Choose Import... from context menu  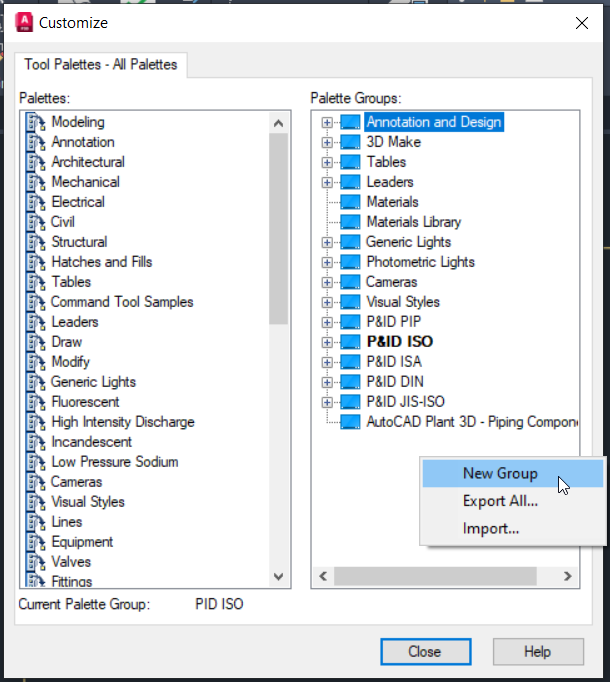[513, 529]
